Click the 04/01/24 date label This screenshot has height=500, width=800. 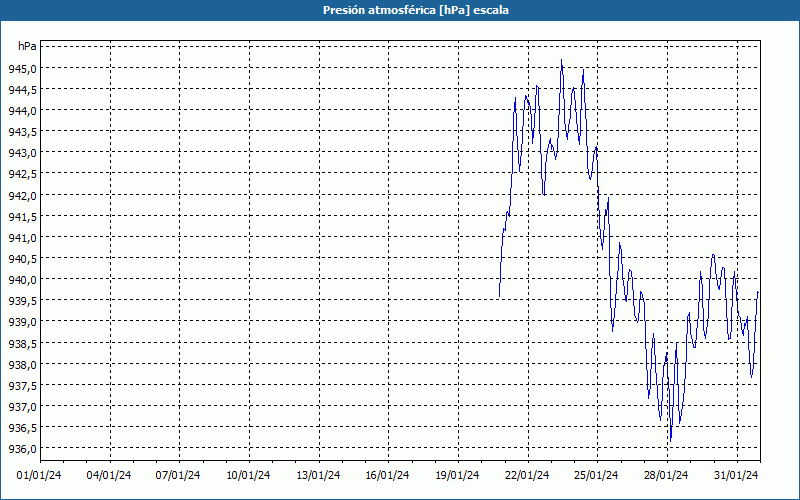pos(109,475)
